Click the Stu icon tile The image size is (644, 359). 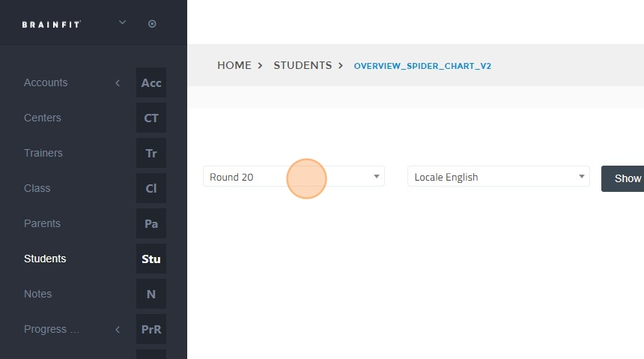pyautogui.click(x=151, y=259)
